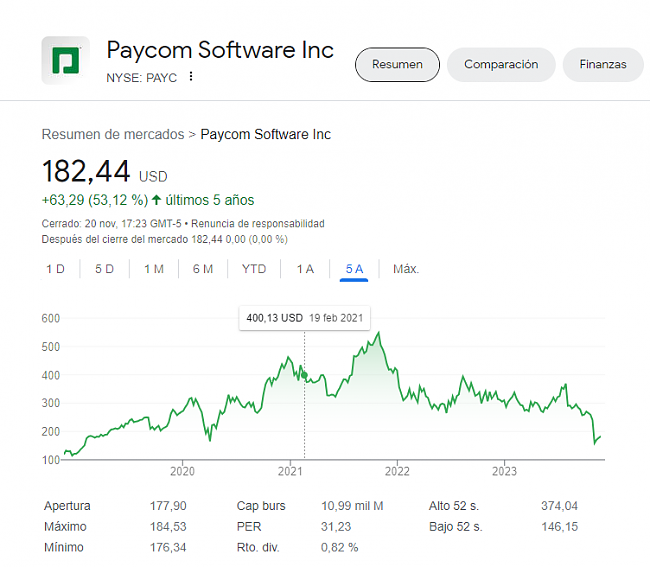Open the Renuncia de responsabilidad link
The height and width of the screenshot is (567, 650).
(x=257, y=224)
